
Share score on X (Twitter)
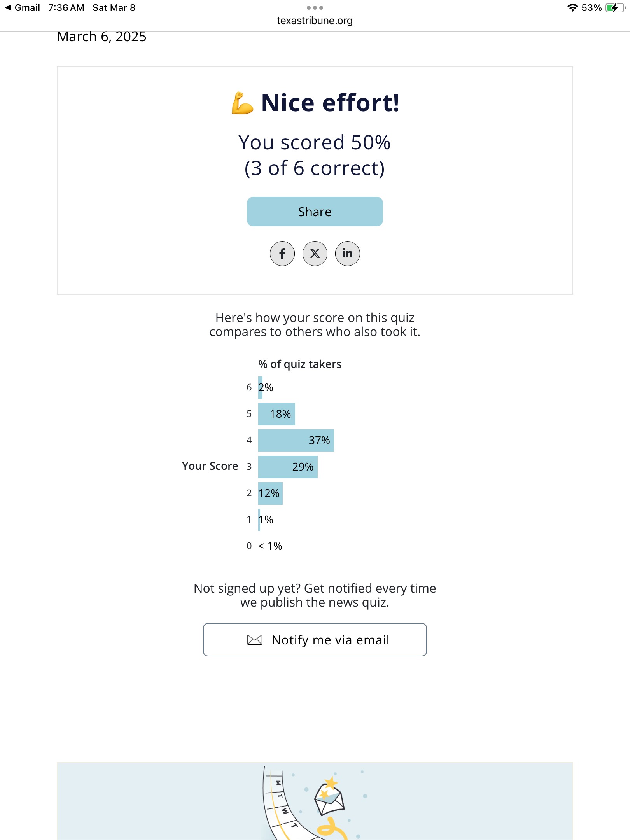pos(315,254)
